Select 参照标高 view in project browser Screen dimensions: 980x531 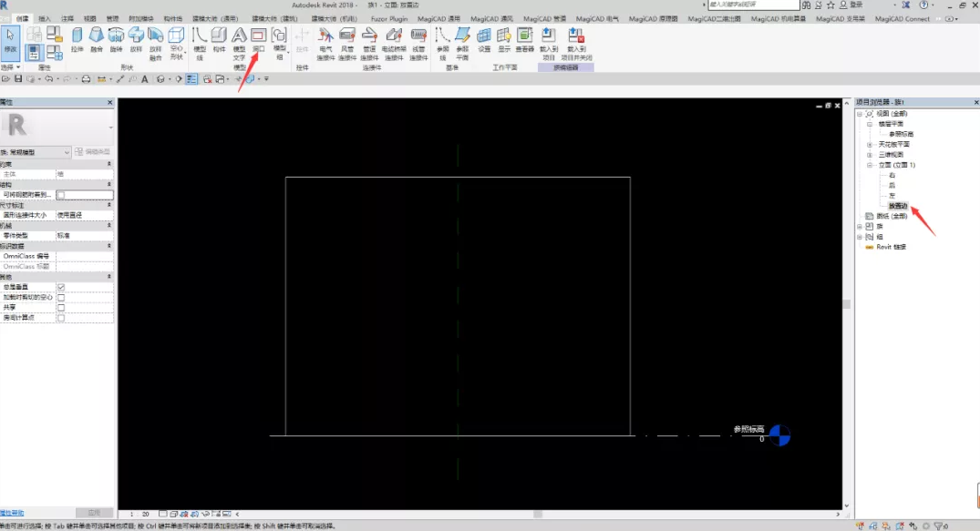(901, 134)
